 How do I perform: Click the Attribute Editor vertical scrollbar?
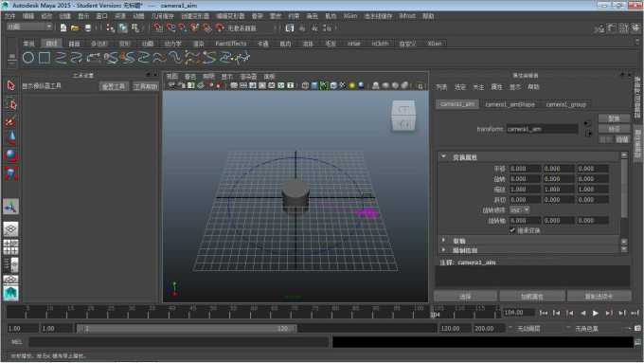pyautogui.click(x=624, y=187)
